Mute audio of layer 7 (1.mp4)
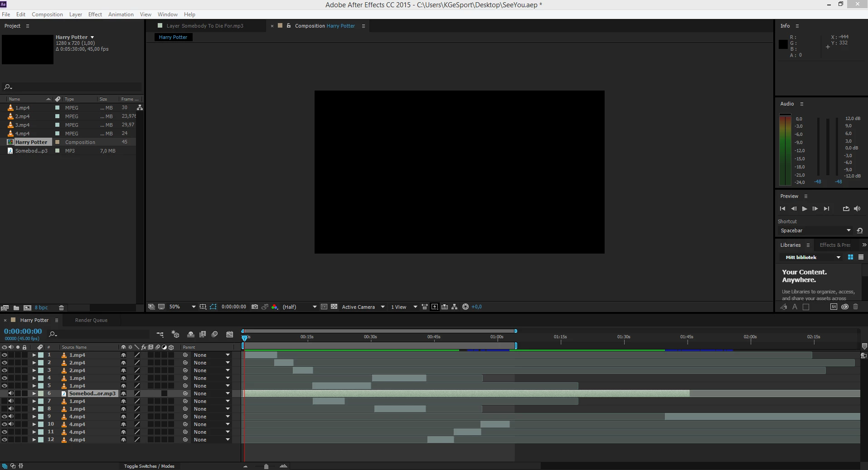Image resolution: width=868 pixels, height=470 pixels. coord(11,401)
